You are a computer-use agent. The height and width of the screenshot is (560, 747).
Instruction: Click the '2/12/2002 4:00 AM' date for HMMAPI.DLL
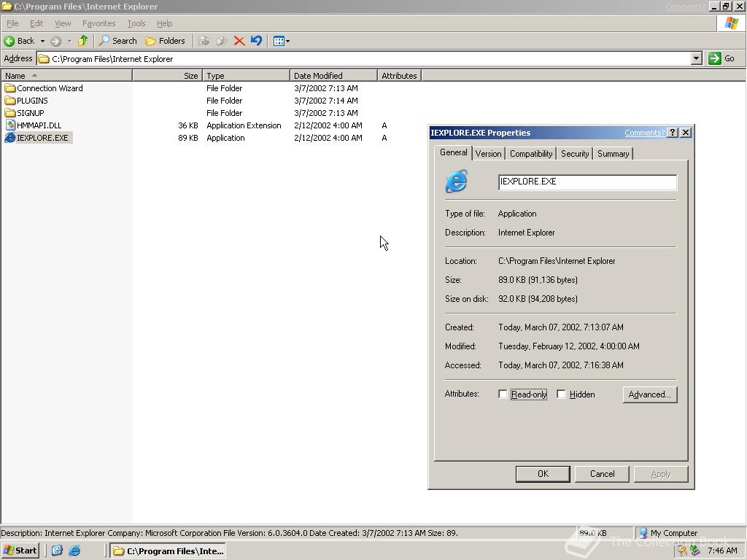coord(328,125)
